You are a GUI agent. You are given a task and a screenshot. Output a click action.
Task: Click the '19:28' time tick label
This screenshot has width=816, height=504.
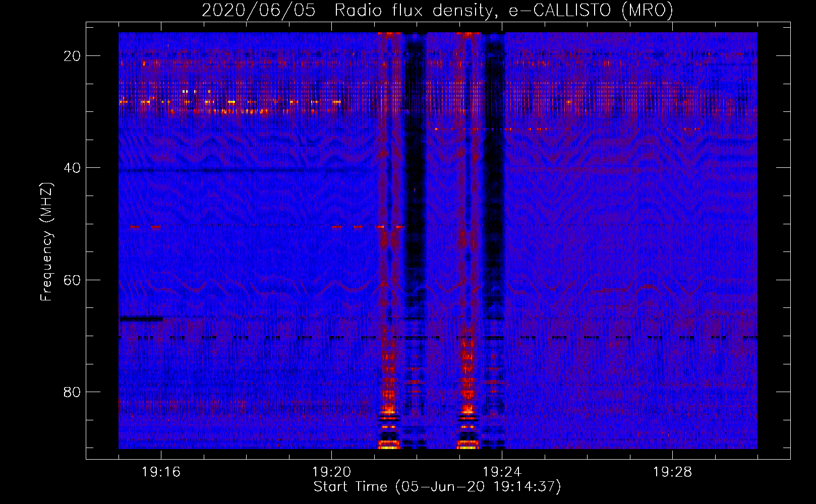[673, 472]
